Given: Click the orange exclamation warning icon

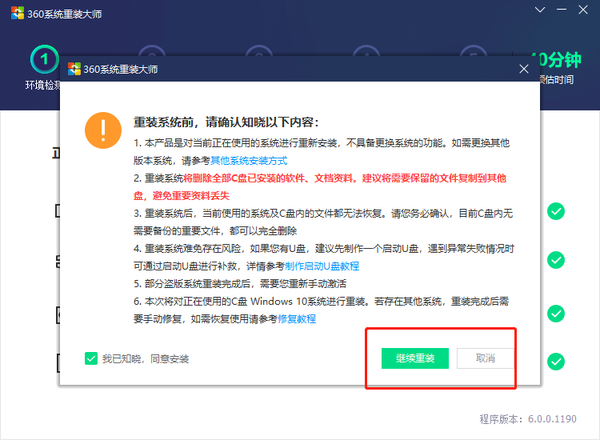Looking at the screenshot, I should point(103,130).
